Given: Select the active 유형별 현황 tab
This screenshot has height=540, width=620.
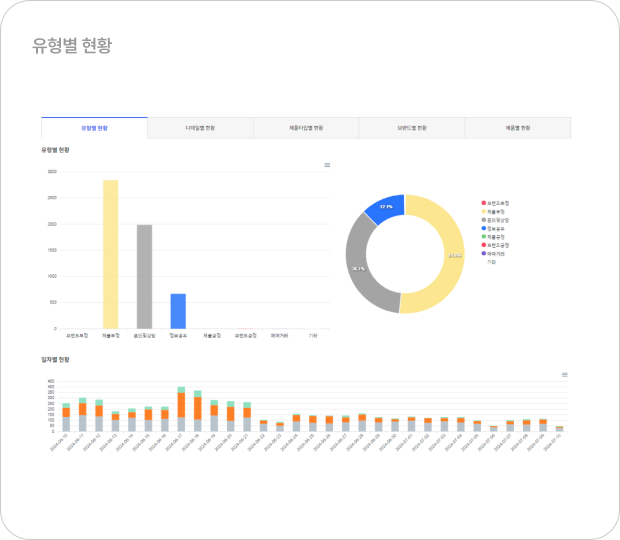Looking at the screenshot, I should [95, 128].
